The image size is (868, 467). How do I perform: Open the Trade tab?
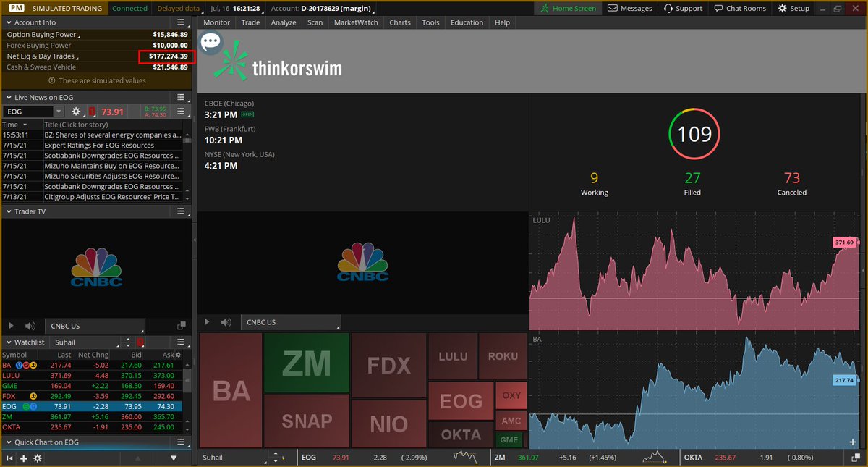pyautogui.click(x=250, y=22)
